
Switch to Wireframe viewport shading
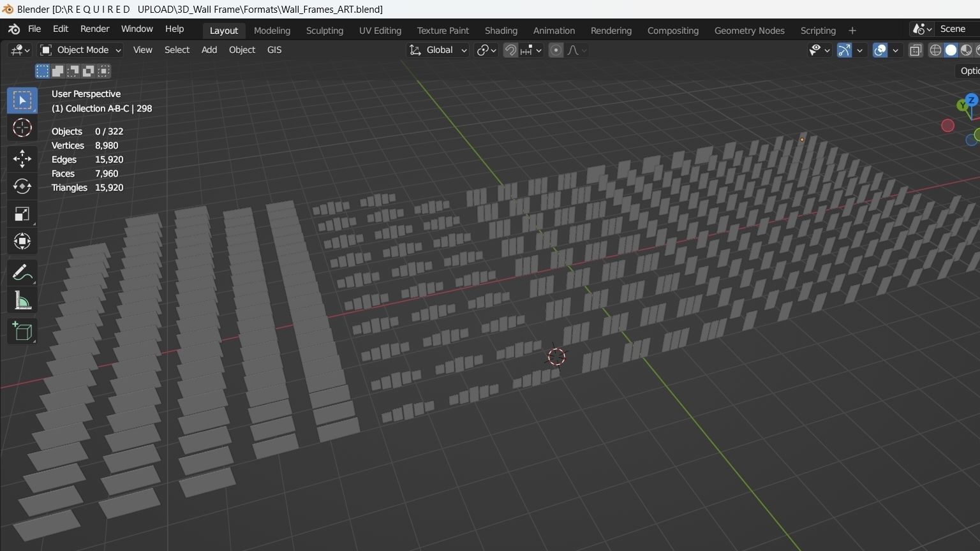pos(935,50)
